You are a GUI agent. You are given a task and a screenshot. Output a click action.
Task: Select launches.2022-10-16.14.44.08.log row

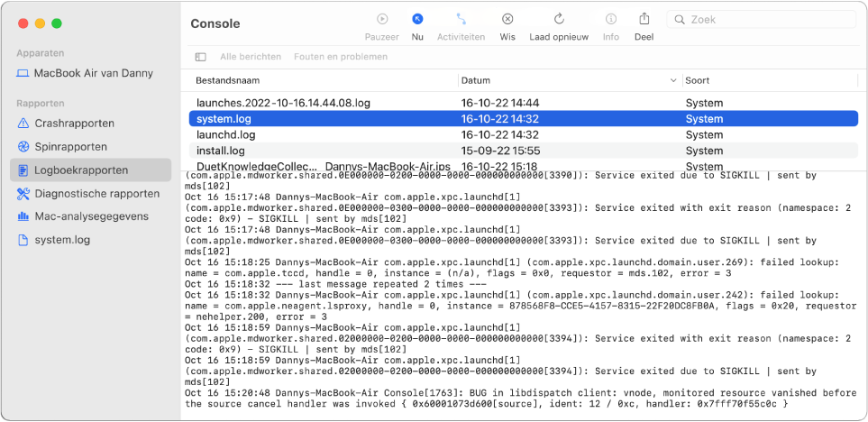523,103
